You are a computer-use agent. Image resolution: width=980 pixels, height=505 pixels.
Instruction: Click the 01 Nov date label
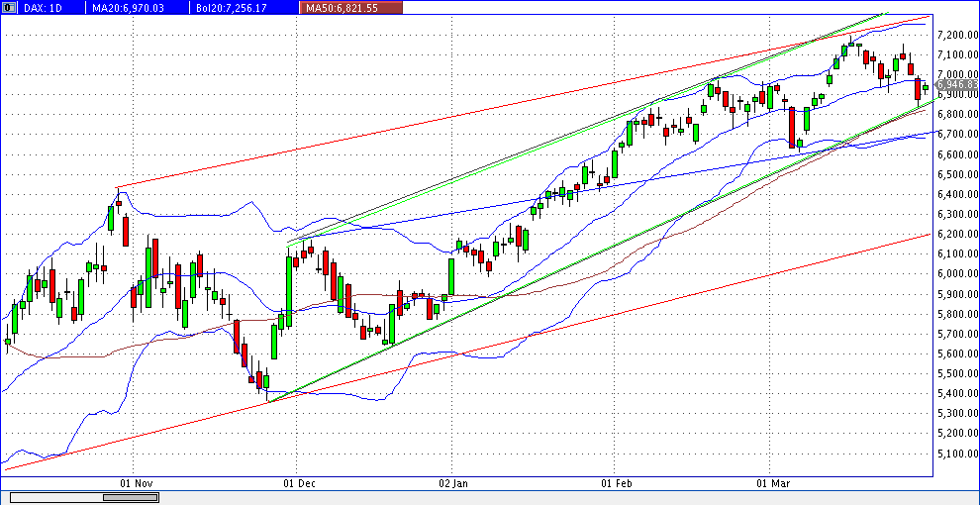click(137, 484)
